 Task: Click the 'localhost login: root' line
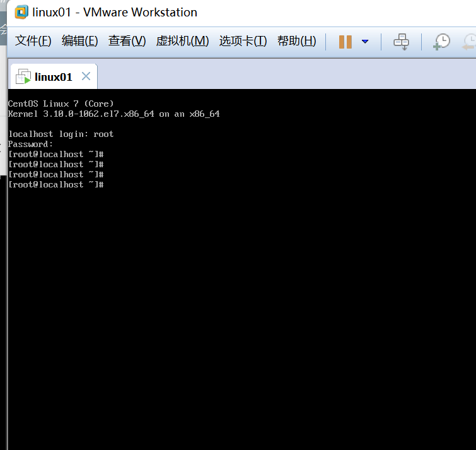61,134
